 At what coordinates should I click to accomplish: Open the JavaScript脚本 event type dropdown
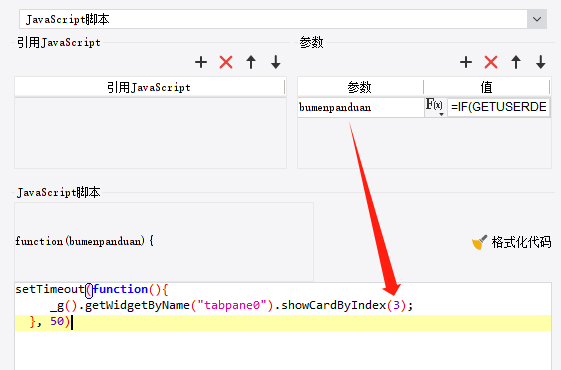pos(537,19)
